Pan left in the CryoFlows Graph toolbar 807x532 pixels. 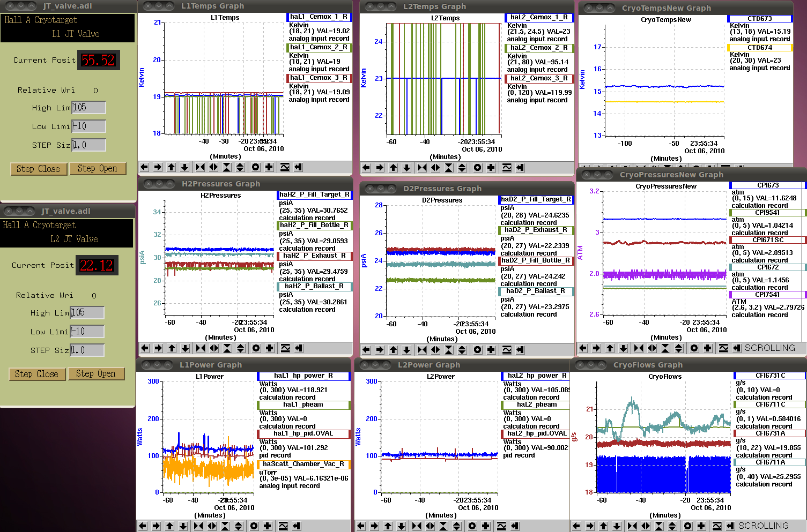click(576, 526)
